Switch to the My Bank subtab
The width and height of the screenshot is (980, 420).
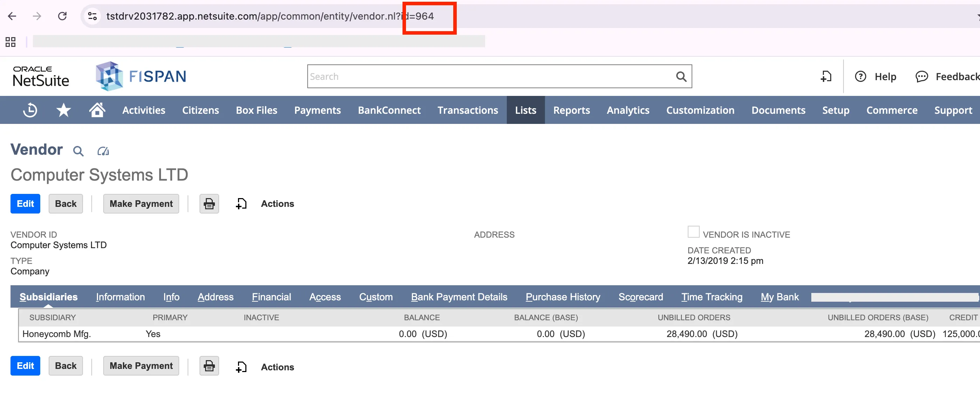coord(779,297)
